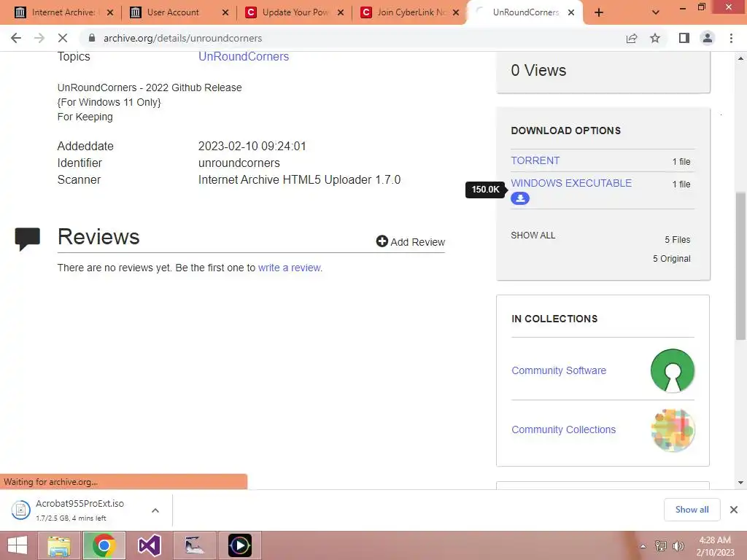The image size is (747, 560).
Task: Click the forward navigation arrow
Action: point(39,38)
